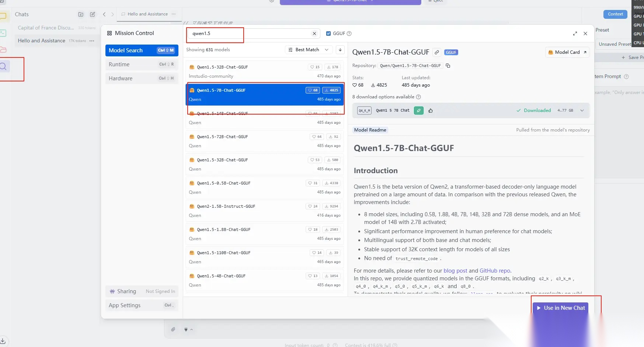Expand the Q4_K_M download option row
Screen dimensions: 644x347
(x=582, y=111)
